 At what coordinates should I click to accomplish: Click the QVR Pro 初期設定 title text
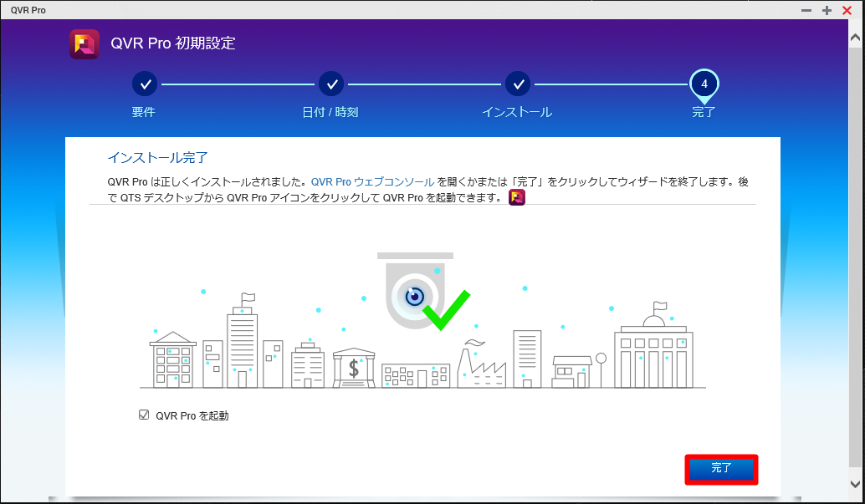(x=173, y=43)
